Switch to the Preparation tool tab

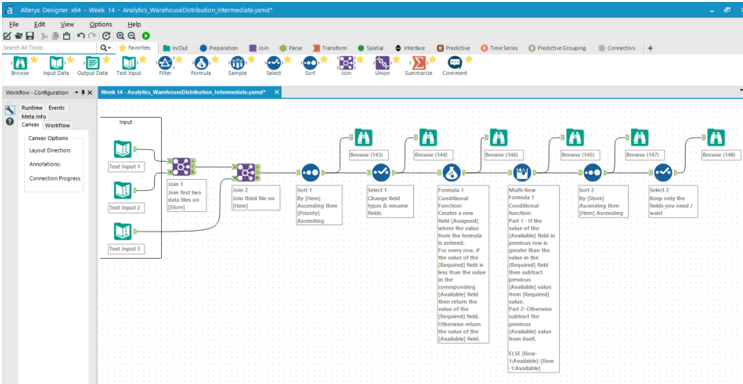click(218, 48)
